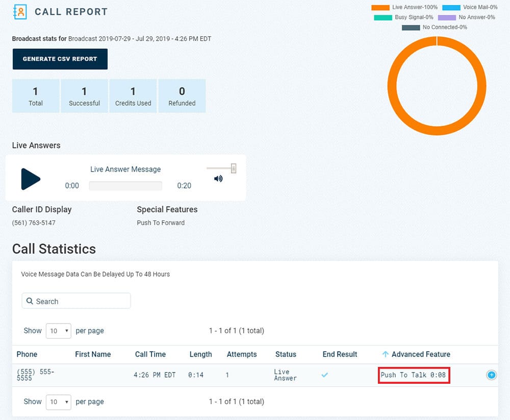Click the Refunded stat tile

[x=182, y=96]
